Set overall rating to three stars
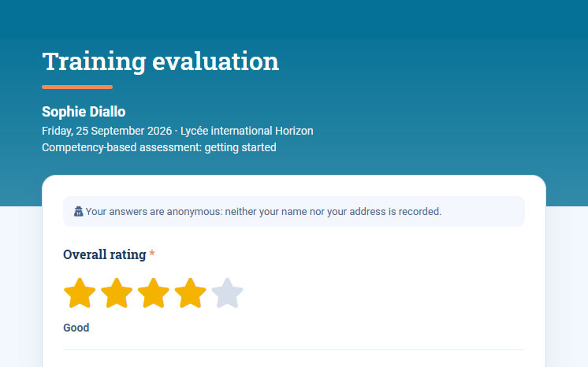This screenshot has height=367, width=588. click(x=154, y=293)
